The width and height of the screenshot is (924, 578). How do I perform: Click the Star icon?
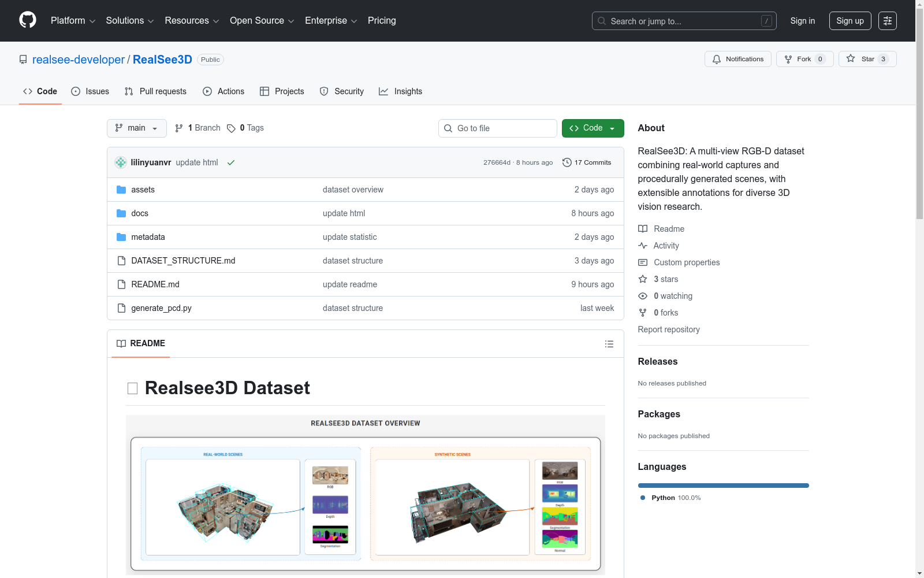coord(851,58)
